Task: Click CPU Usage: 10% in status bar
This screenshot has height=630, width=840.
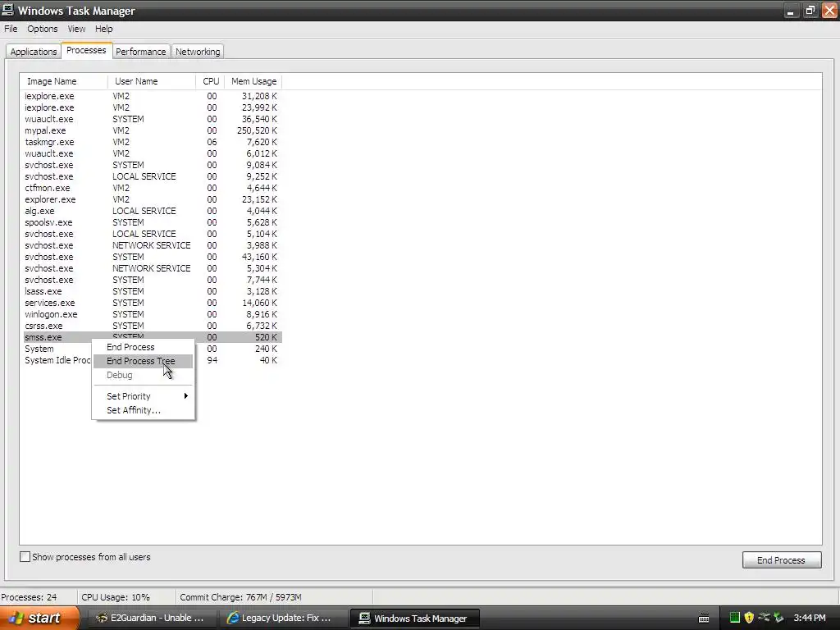Action: [116, 597]
